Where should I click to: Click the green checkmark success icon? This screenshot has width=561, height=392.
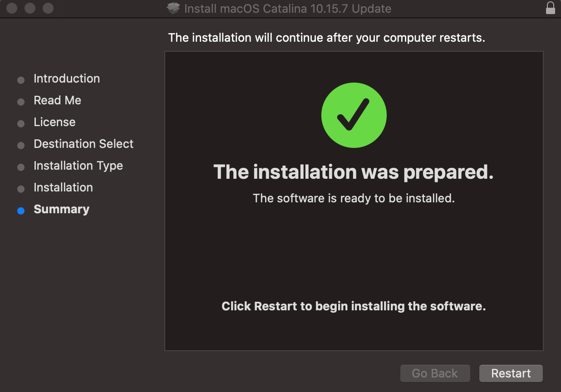point(354,115)
